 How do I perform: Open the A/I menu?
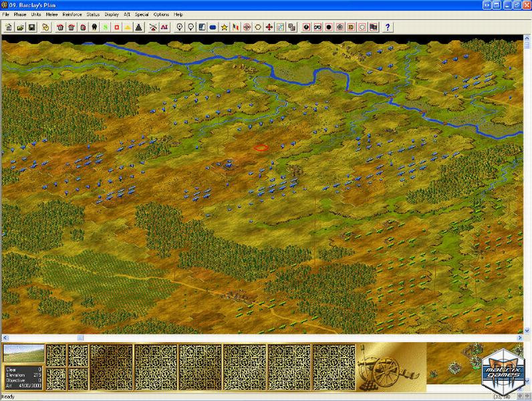coord(127,15)
